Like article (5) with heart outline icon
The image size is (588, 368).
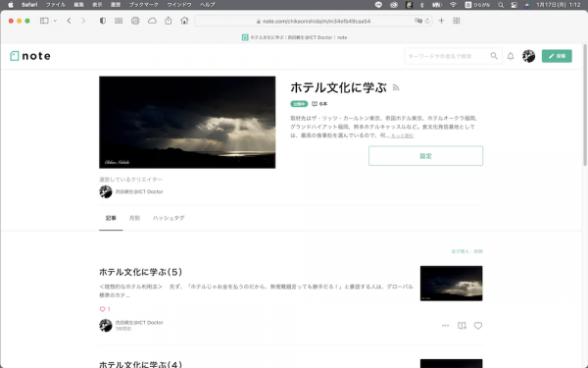[x=478, y=326]
